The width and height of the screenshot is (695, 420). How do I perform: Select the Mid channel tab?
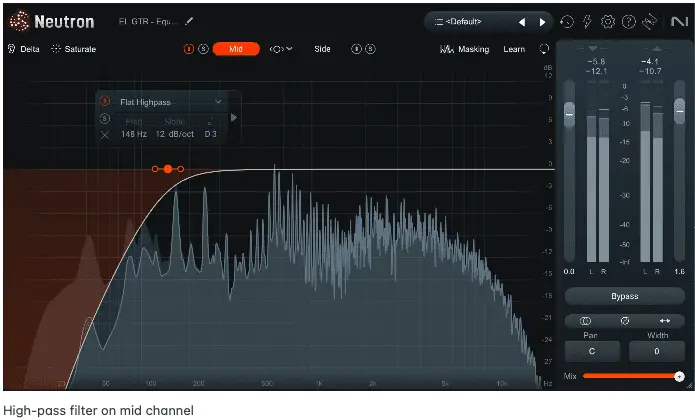pyautogui.click(x=236, y=49)
